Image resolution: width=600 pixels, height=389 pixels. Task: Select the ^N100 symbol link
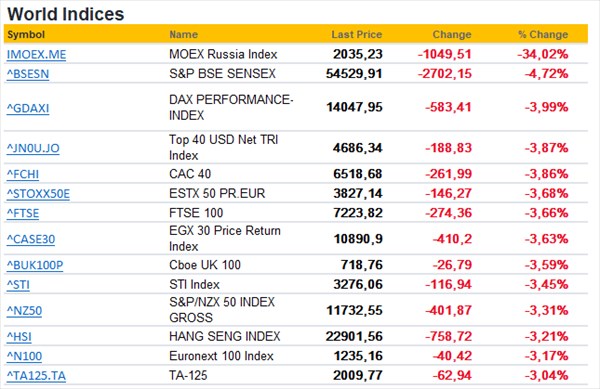coord(24,356)
